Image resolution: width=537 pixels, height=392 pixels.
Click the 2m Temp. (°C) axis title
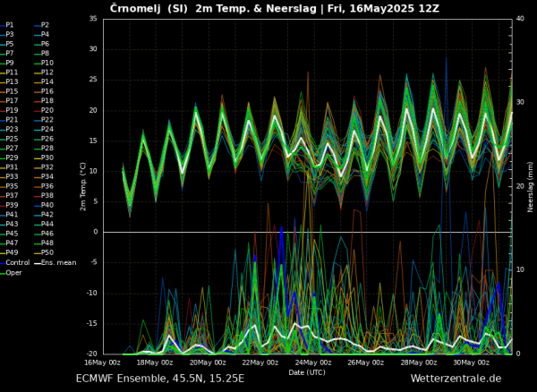tap(83, 187)
